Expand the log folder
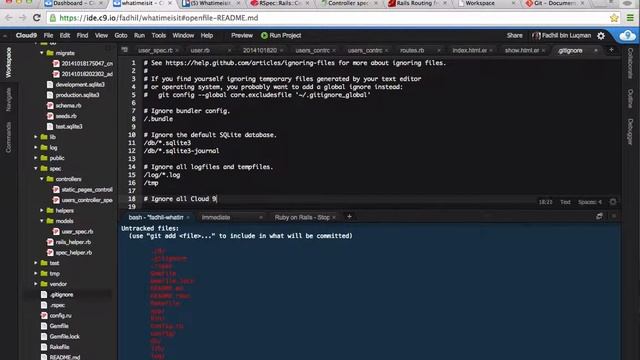Image resolution: width=640 pixels, height=360 pixels. (x=36, y=147)
